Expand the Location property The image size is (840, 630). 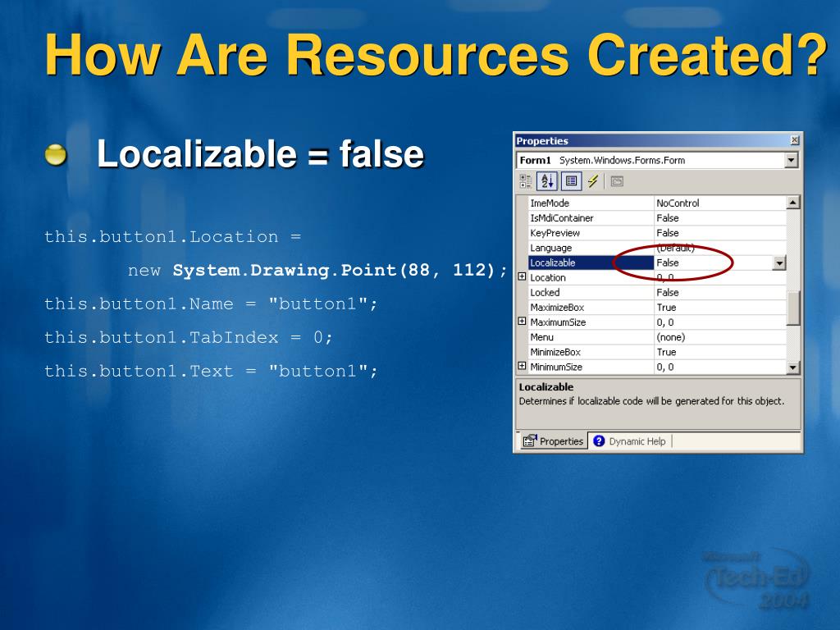(x=523, y=276)
